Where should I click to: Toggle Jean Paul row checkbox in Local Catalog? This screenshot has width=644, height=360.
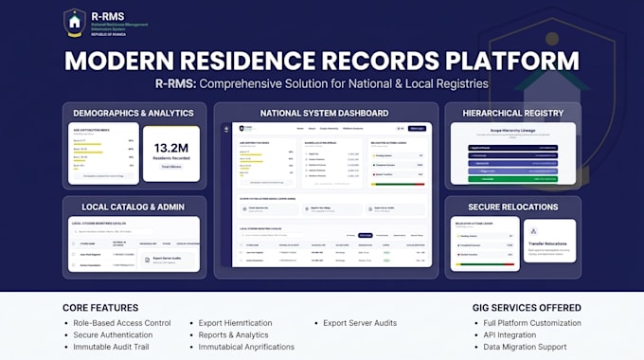tap(74, 255)
